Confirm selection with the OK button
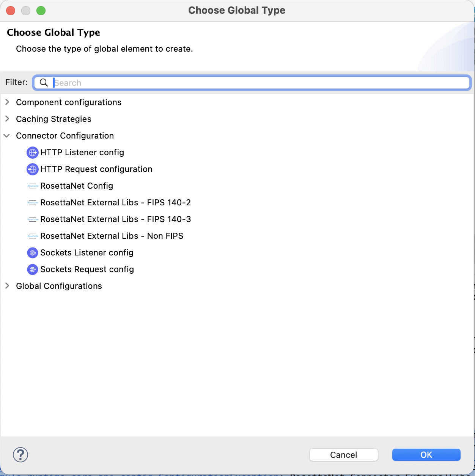 (x=426, y=455)
